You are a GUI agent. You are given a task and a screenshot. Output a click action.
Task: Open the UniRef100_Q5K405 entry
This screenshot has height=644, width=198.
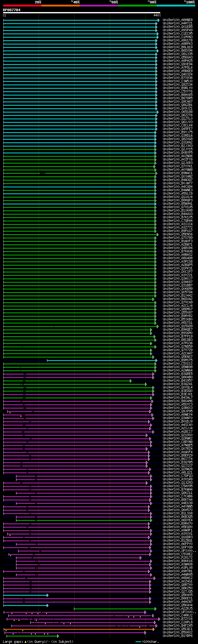coord(178,595)
